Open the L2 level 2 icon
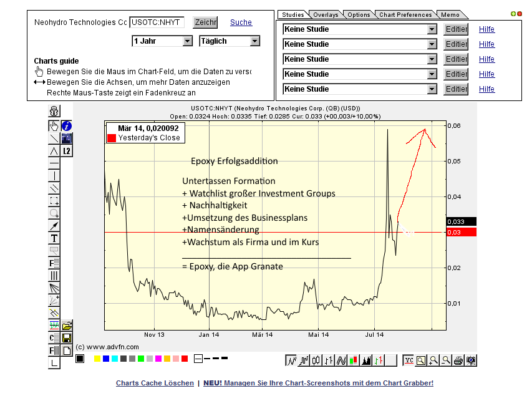The image size is (532, 406). (x=67, y=151)
